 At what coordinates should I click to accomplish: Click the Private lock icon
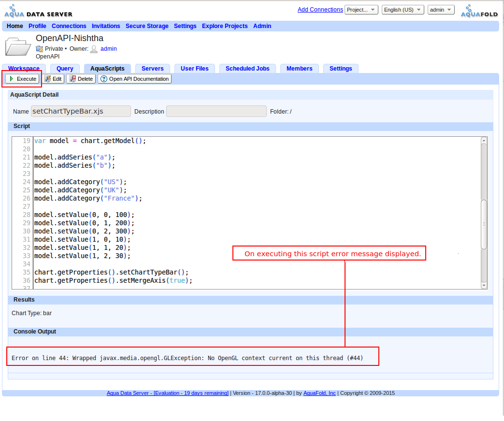tap(40, 49)
